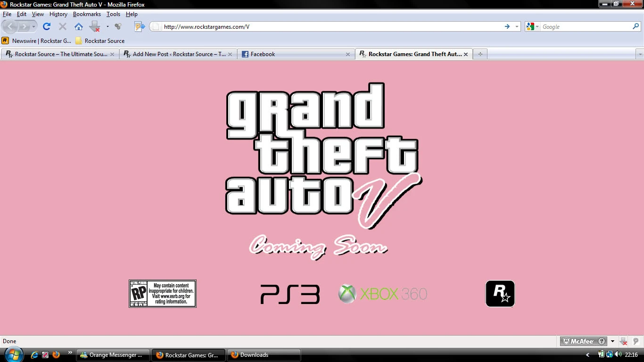
Task: Open the Help menu
Action: tap(132, 14)
